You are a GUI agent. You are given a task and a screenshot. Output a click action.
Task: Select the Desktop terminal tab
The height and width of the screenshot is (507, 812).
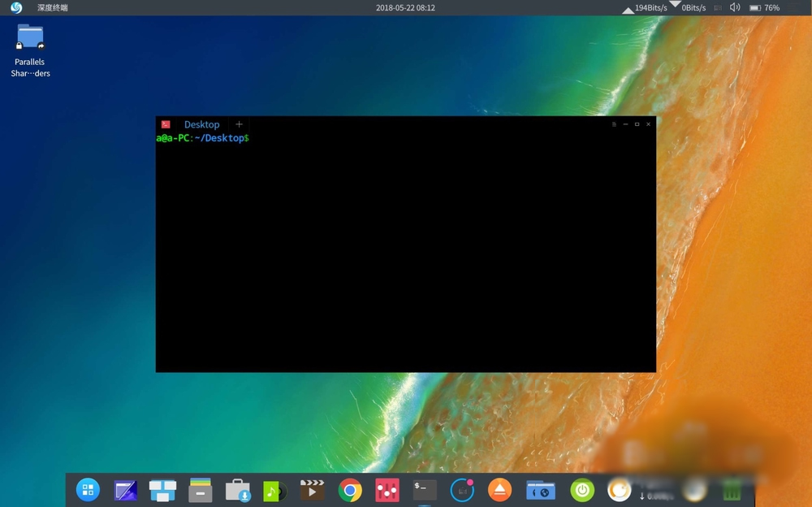[x=201, y=124]
